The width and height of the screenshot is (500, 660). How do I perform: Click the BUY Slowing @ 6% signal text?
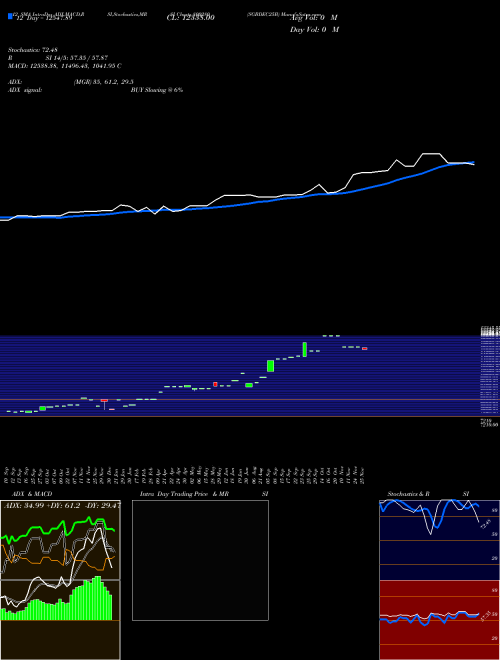click(157, 90)
